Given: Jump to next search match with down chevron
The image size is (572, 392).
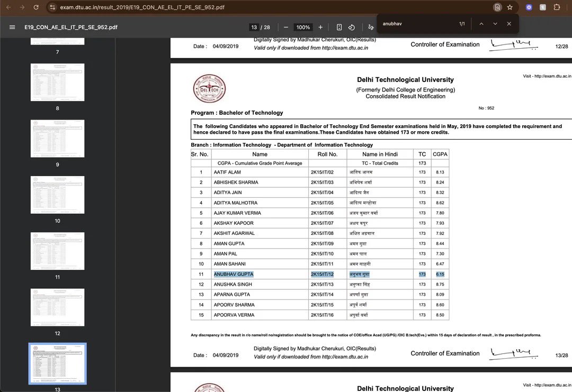Looking at the screenshot, I should 495,23.
